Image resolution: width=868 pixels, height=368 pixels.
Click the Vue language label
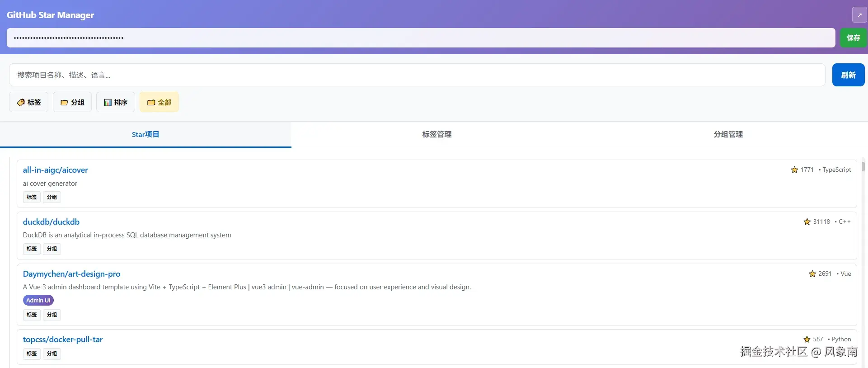pos(846,274)
